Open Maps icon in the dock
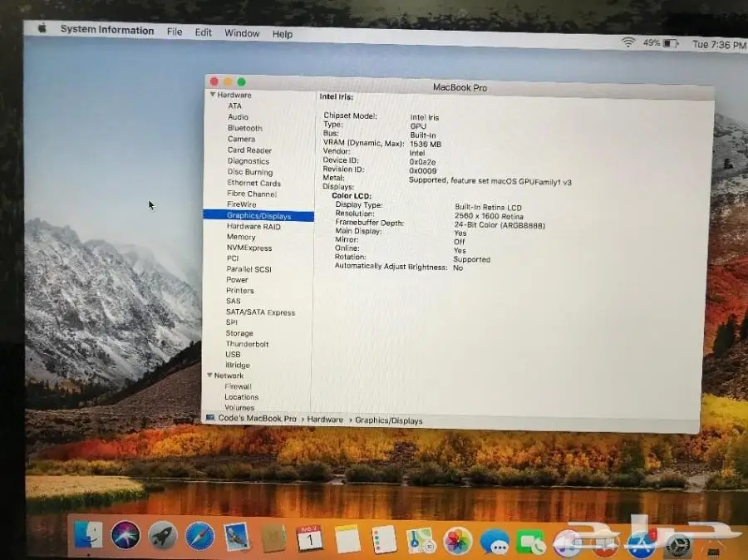 coord(421,540)
